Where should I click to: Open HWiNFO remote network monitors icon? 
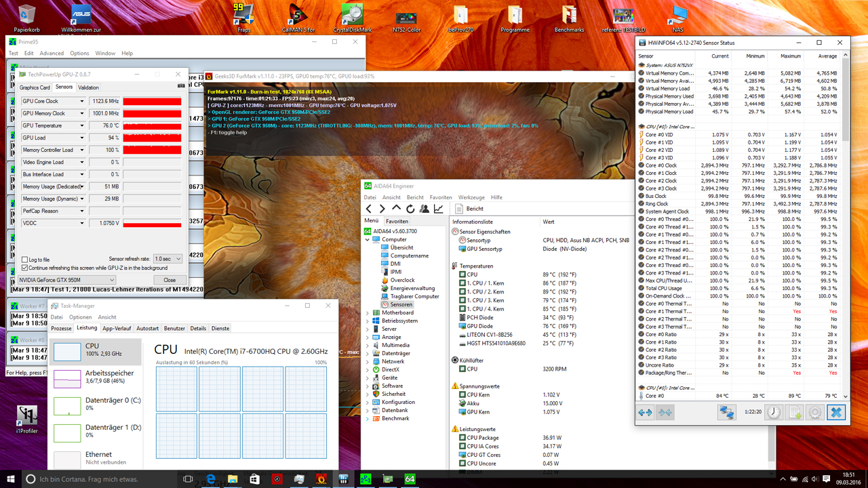point(727,412)
